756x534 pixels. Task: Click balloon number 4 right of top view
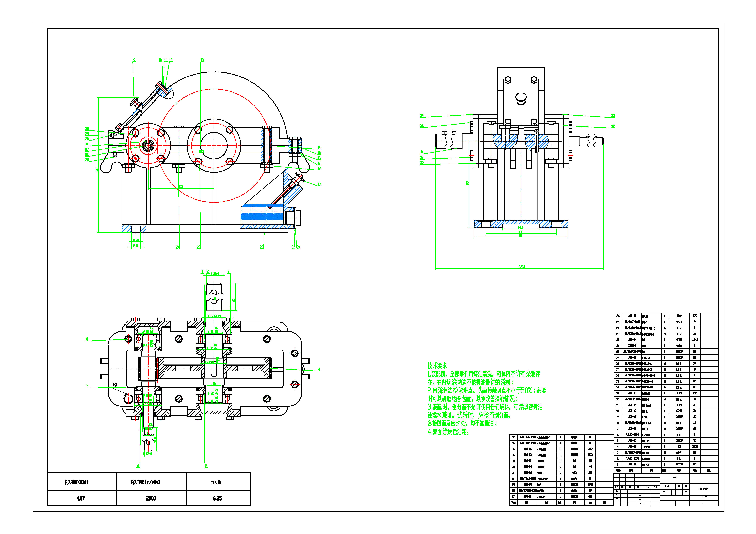point(319,369)
